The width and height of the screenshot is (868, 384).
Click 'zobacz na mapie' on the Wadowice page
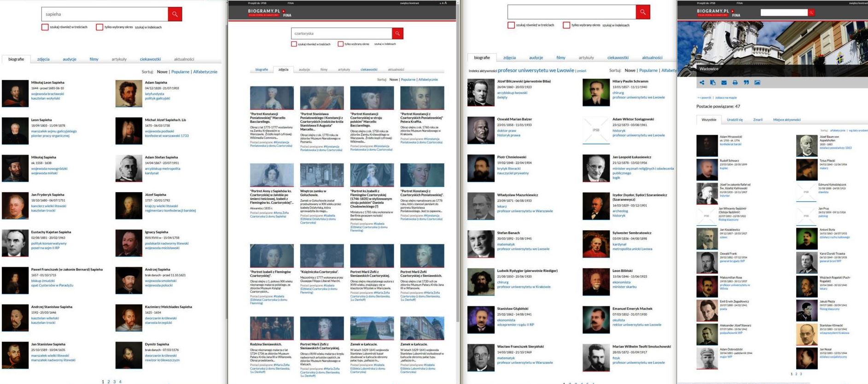[726, 98]
